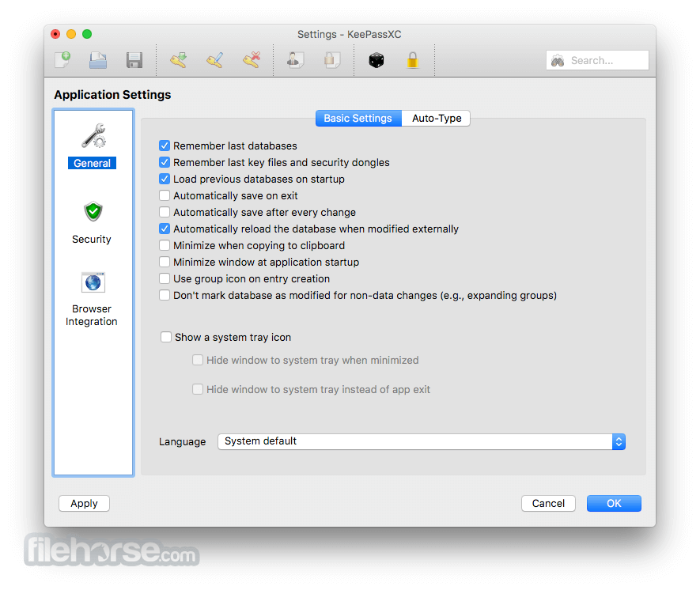Uncheck Remember last databases
The width and height of the screenshot is (700, 590).
165,146
